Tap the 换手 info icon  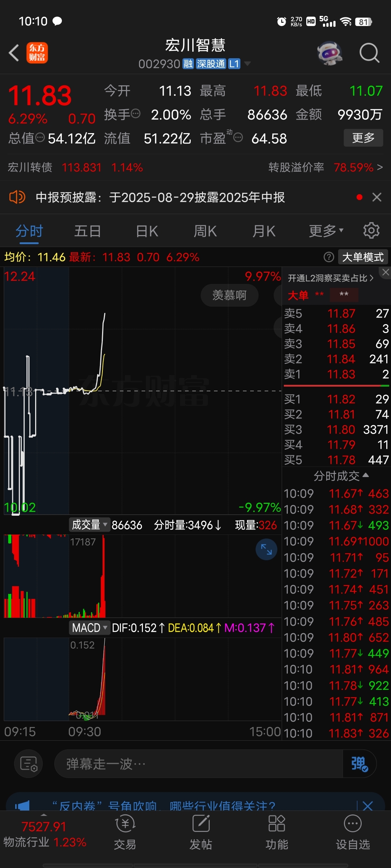[135, 114]
